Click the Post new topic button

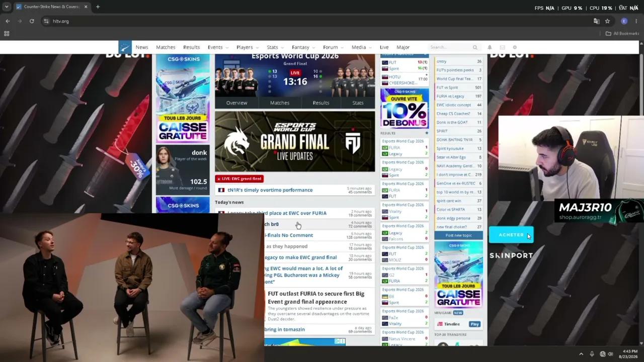click(x=458, y=235)
